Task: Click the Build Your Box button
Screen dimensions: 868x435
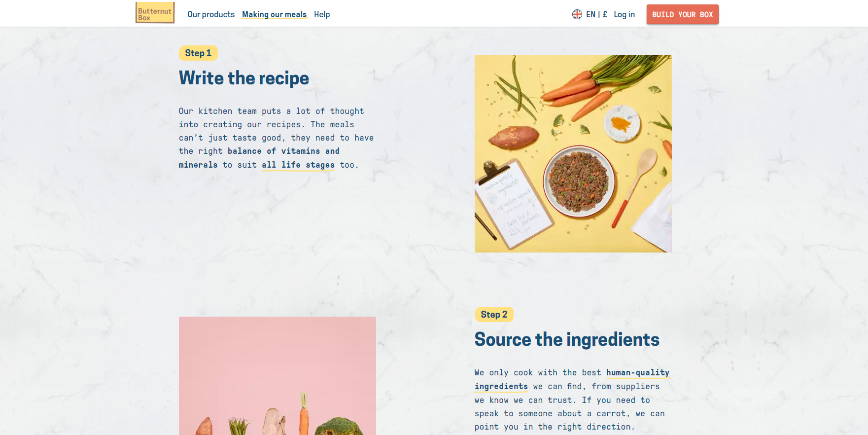Action: (682, 14)
